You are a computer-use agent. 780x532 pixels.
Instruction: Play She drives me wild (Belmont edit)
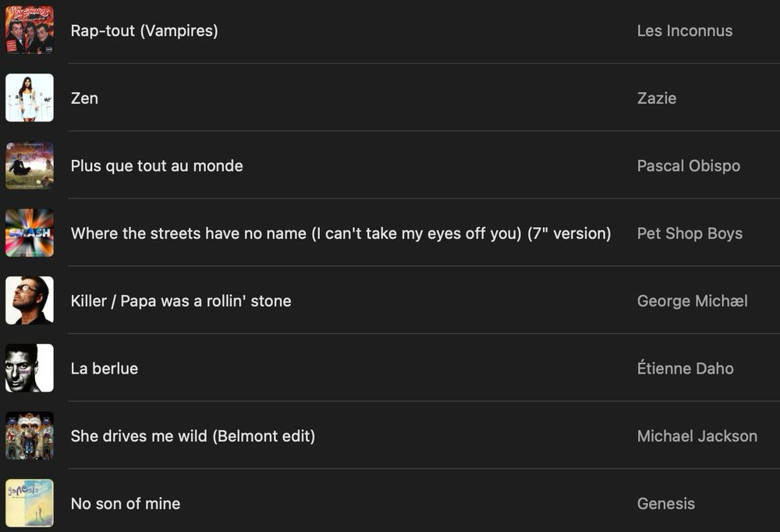[x=192, y=436]
